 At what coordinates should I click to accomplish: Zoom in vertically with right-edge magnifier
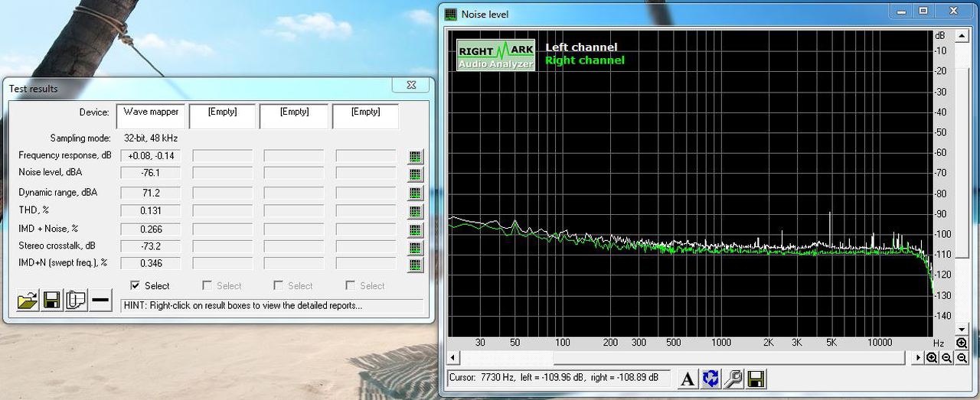(962, 343)
